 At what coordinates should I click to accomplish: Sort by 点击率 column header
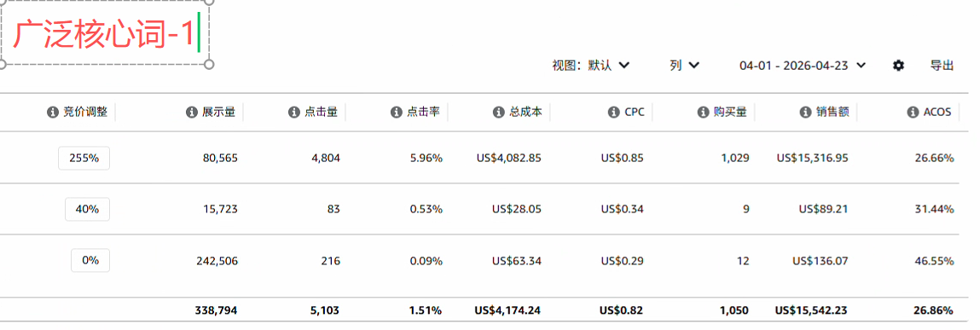coord(424,112)
